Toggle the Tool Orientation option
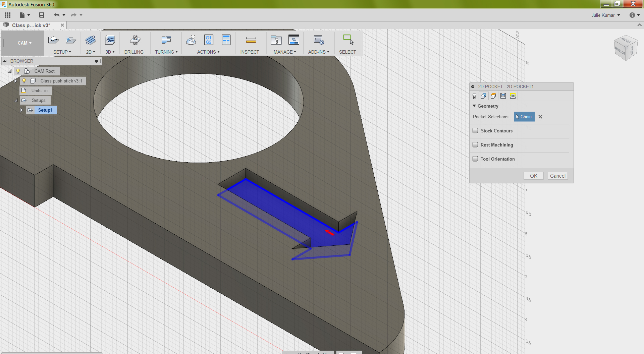644x354 pixels. pos(475,159)
